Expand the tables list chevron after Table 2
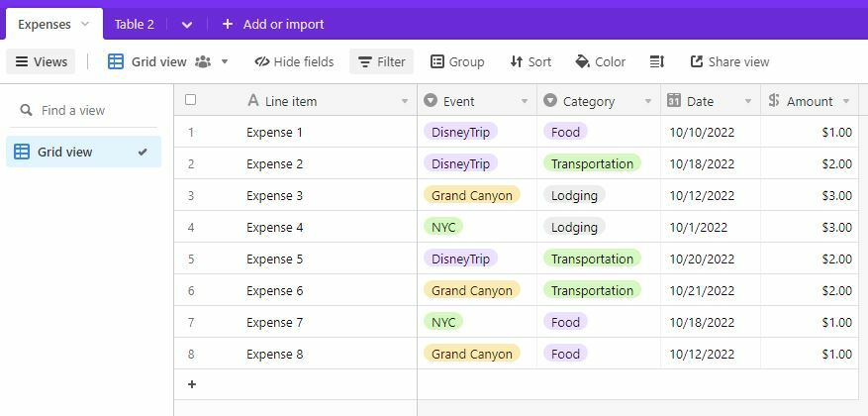 [x=187, y=24]
